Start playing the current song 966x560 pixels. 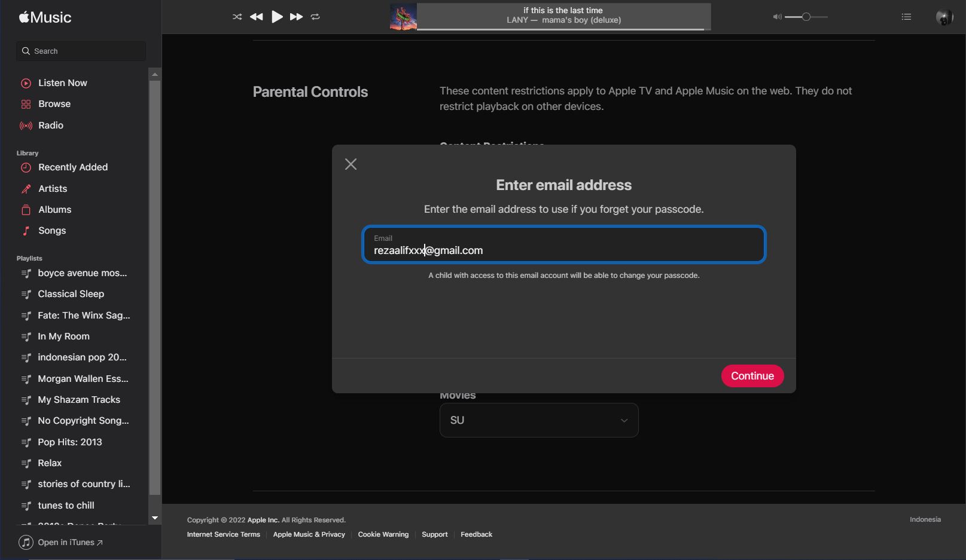276,17
